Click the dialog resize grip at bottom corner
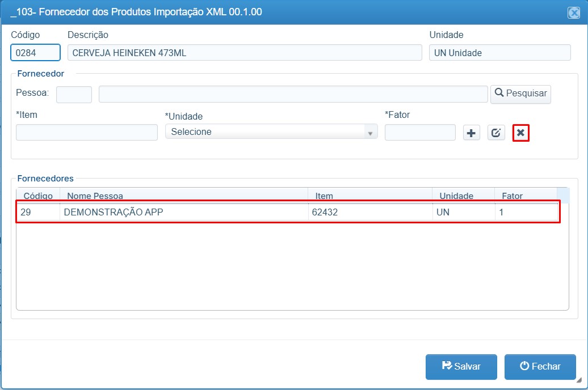 579,380
